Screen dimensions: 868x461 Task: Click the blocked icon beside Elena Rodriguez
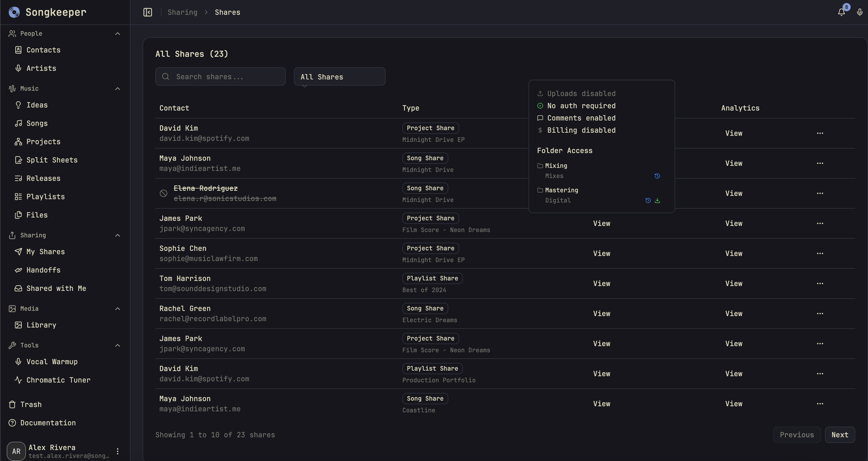tap(164, 193)
